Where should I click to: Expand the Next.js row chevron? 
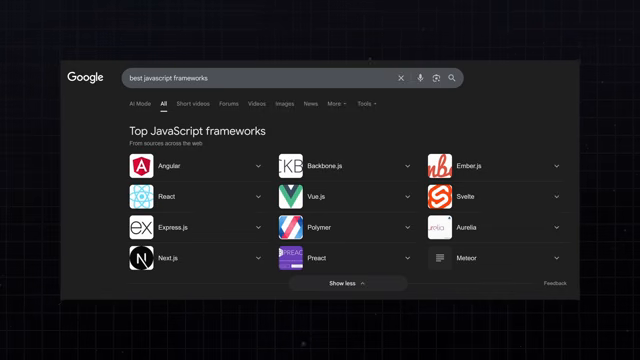[x=258, y=258]
